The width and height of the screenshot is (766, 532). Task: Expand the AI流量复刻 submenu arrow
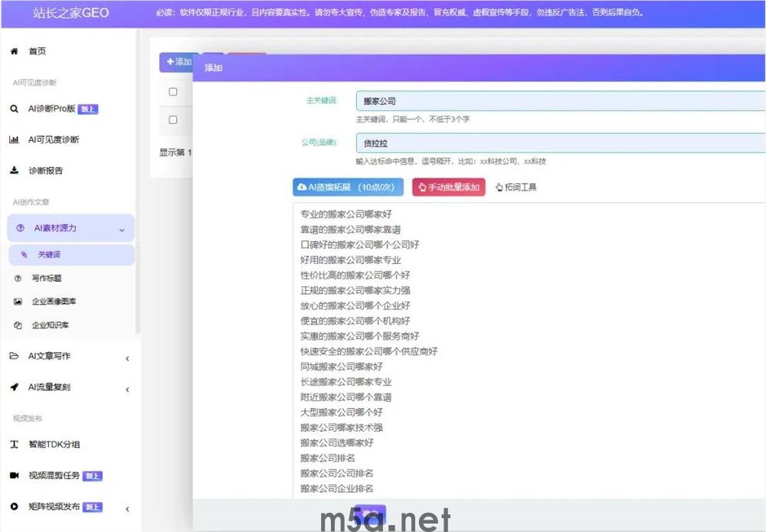coord(127,390)
